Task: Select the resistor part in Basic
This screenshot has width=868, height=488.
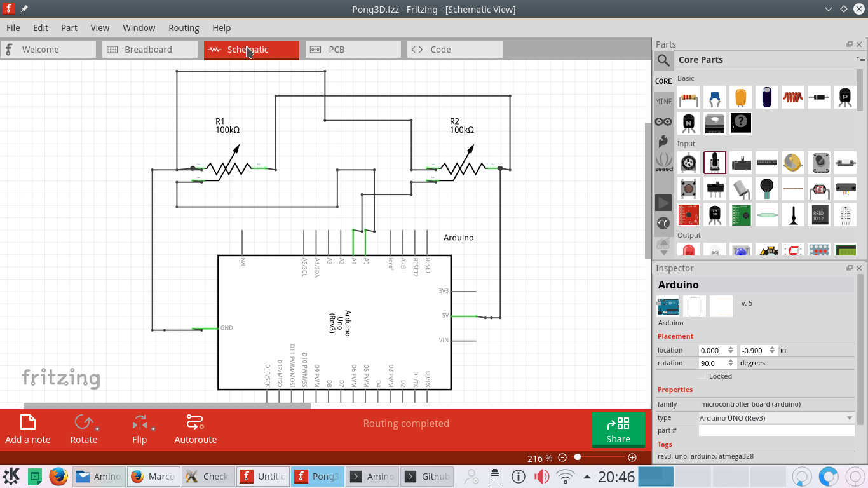Action: pyautogui.click(x=689, y=97)
